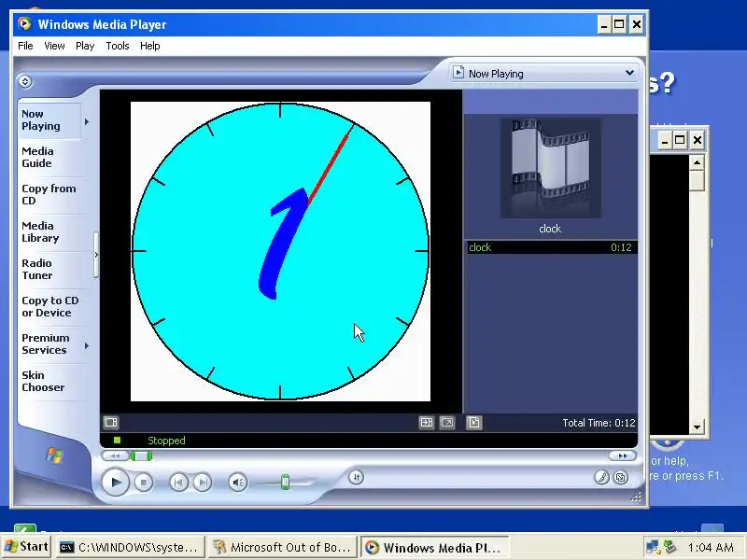Switch to Microsoft Out of Box taskbar item
The width and height of the screenshot is (747, 560).
click(x=283, y=547)
